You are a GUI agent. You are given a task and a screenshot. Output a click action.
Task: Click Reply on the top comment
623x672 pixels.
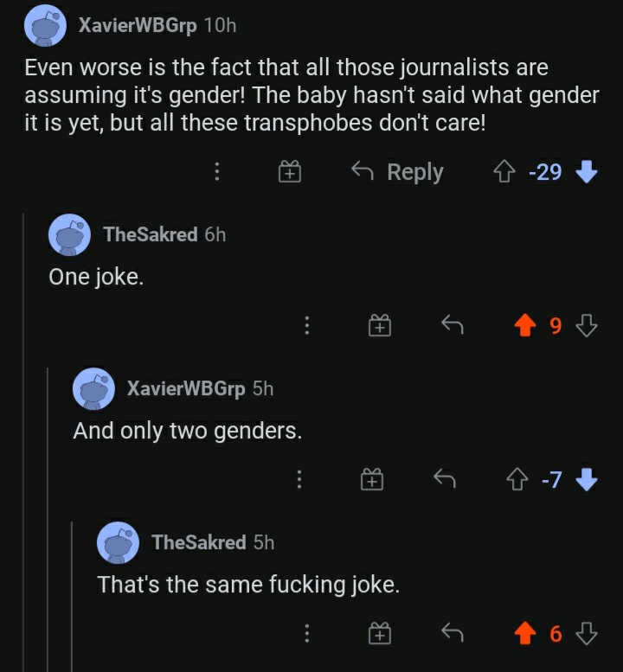coord(397,172)
